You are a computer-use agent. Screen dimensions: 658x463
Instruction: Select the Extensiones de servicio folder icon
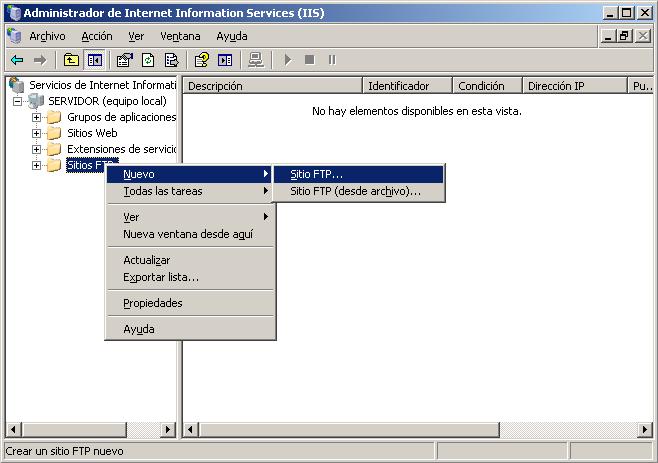tap(54, 149)
